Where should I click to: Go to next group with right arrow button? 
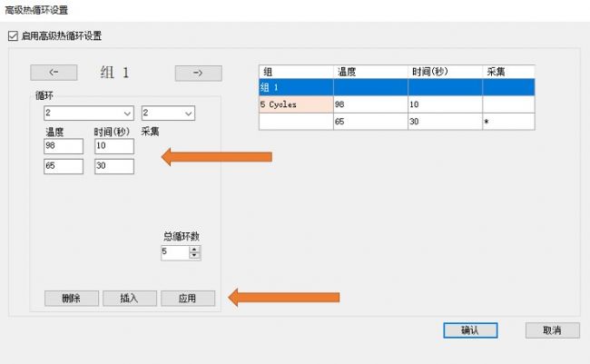pyautogui.click(x=198, y=74)
